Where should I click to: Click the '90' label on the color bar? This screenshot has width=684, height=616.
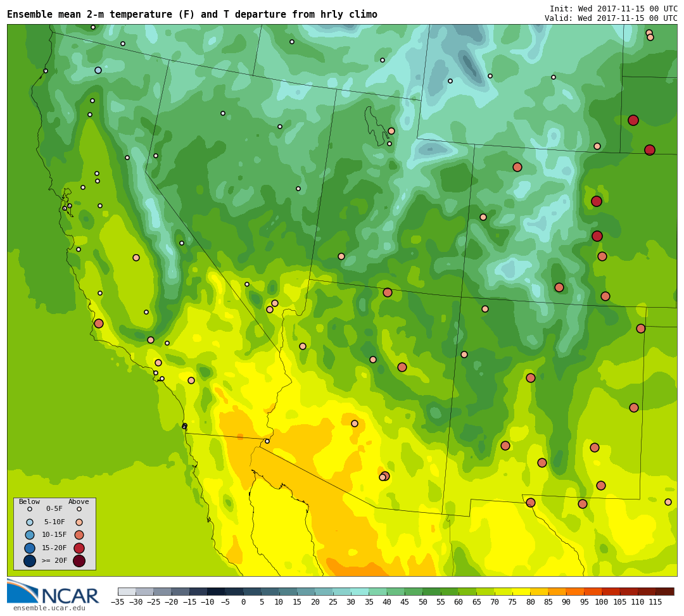566,602
